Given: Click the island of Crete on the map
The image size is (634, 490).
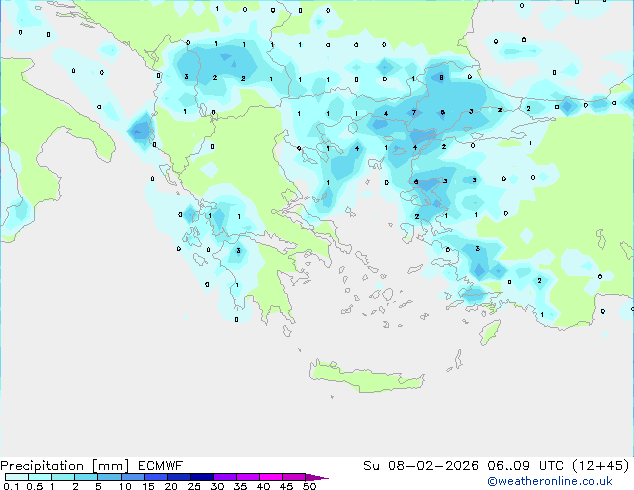Looking at the screenshot, I should [367, 376].
